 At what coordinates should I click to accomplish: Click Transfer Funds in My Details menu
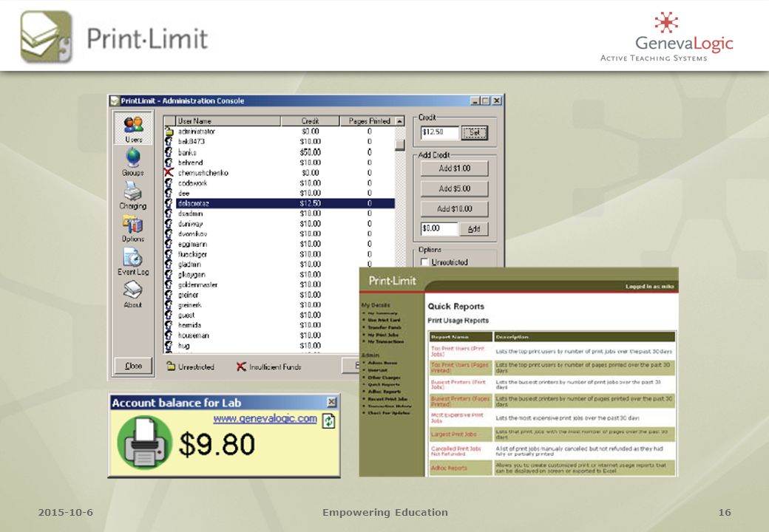[x=384, y=327]
